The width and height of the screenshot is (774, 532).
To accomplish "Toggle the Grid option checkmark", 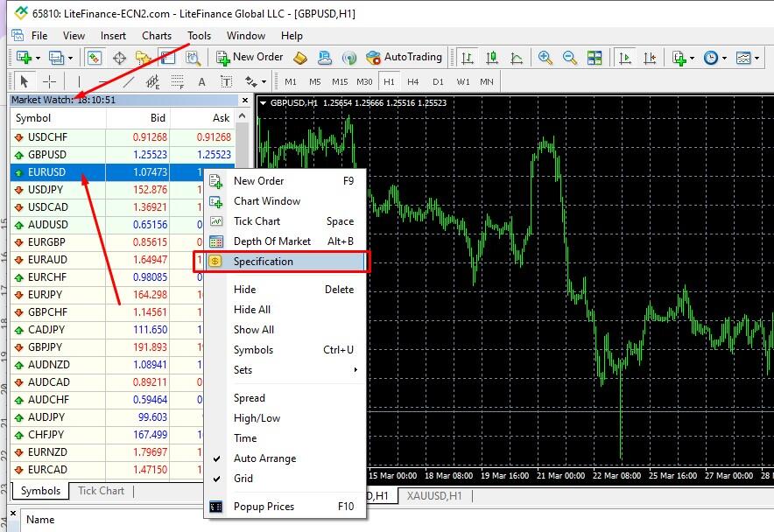I will [245, 478].
